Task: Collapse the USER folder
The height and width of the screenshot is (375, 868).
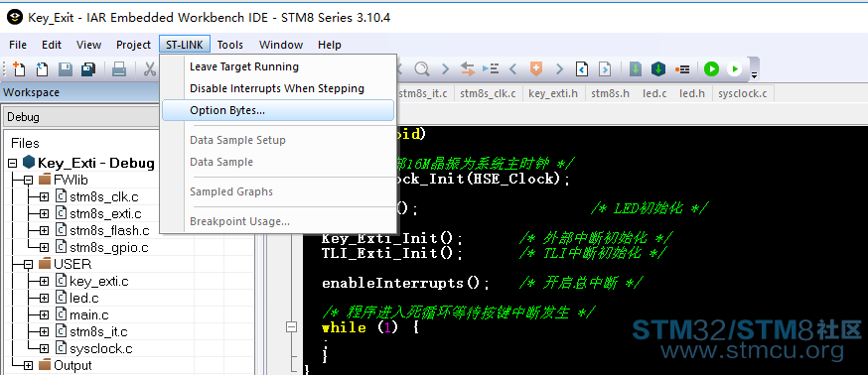Action: [x=29, y=264]
